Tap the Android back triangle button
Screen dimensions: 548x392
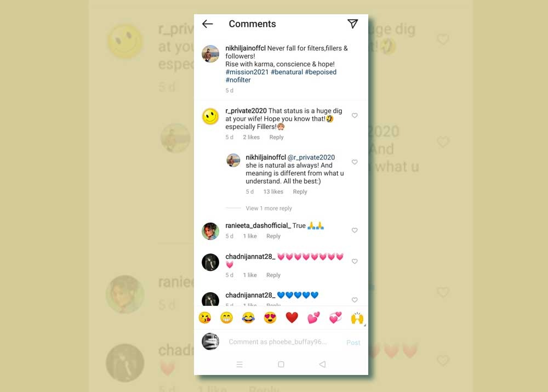pos(323,365)
